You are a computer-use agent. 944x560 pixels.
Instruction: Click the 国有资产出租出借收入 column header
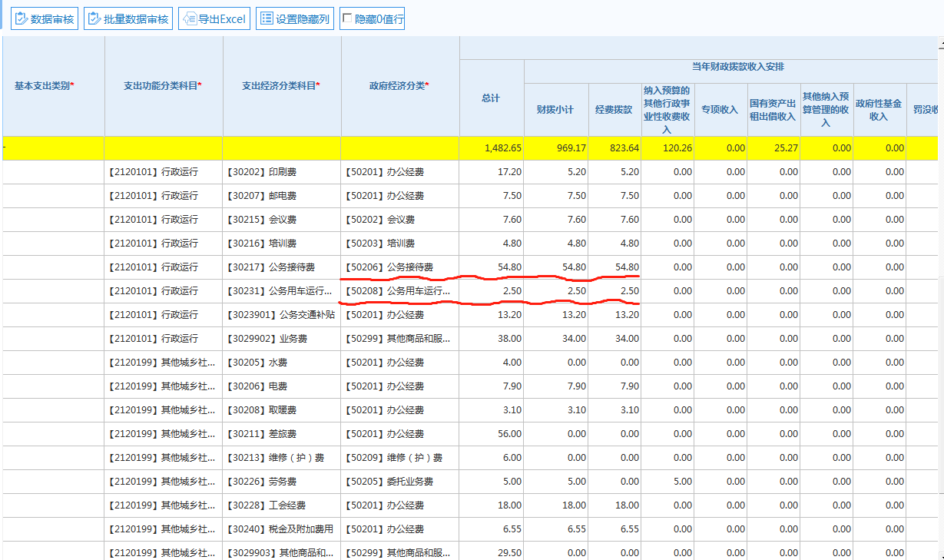coord(773,110)
